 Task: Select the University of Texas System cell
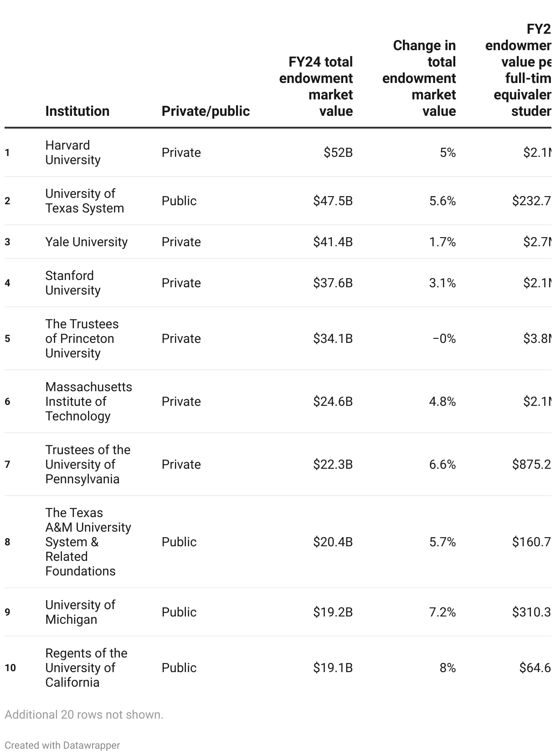pyautogui.click(x=84, y=201)
